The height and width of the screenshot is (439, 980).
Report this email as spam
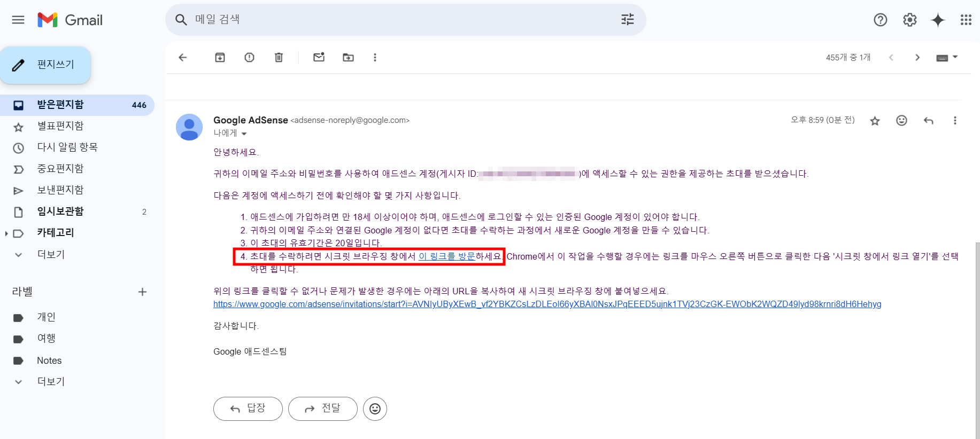[249, 57]
